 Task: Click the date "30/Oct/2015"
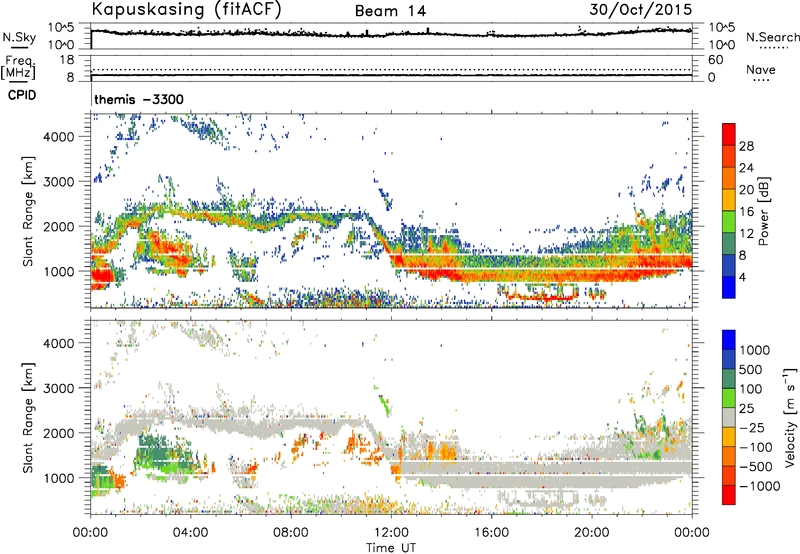point(641,10)
